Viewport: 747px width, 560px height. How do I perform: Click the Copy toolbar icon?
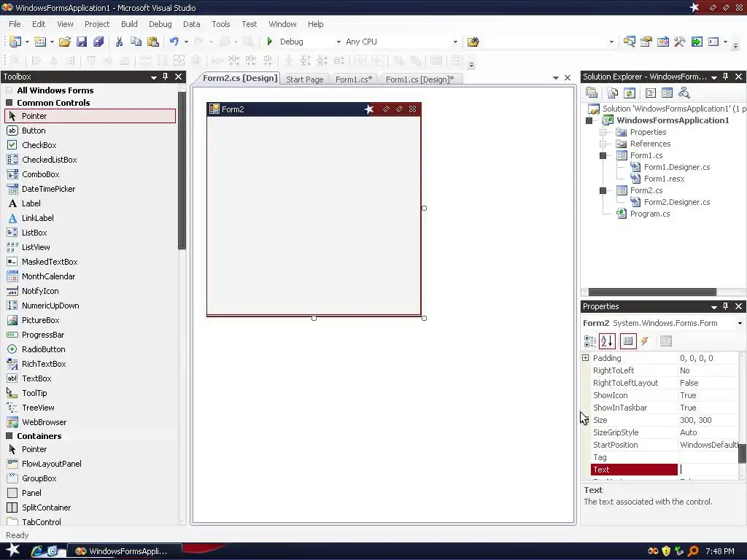[136, 42]
